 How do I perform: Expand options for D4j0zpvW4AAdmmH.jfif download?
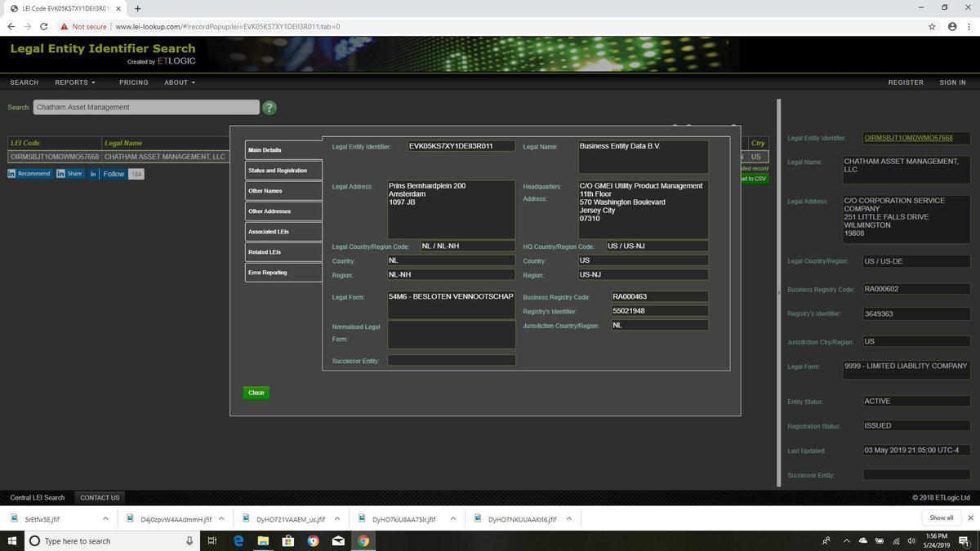click(220, 518)
